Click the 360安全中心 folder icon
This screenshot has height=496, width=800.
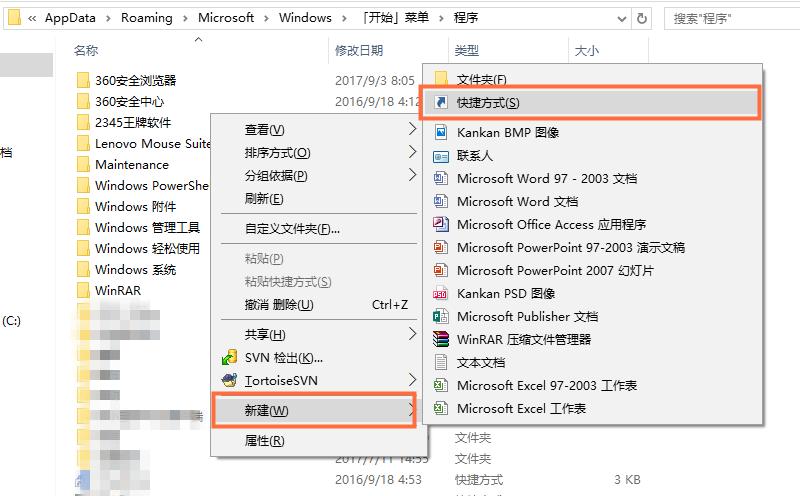click(x=83, y=101)
